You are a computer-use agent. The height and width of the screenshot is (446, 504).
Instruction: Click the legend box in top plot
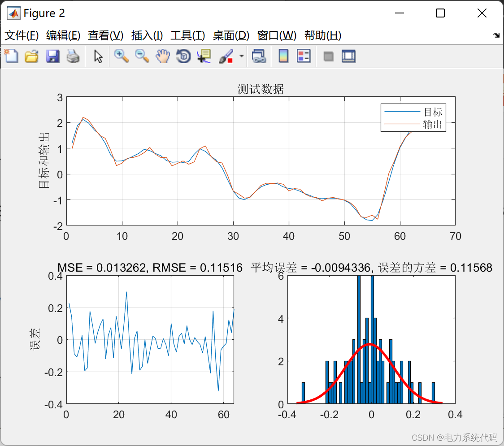pos(413,117)
